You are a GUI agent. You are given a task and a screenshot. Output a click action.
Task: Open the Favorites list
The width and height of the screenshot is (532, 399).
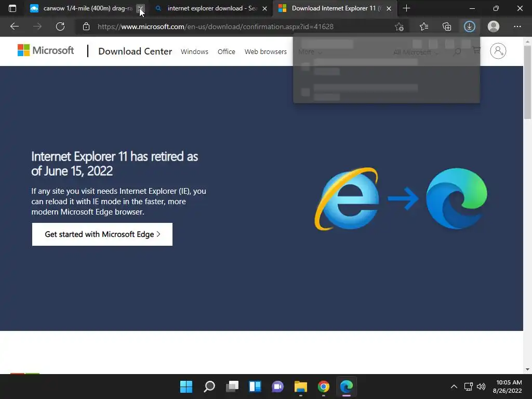424,26
